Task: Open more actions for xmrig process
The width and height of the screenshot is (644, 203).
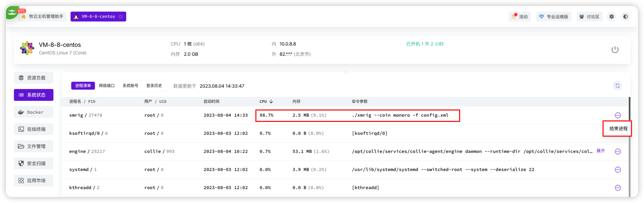Action: point(618,115)
